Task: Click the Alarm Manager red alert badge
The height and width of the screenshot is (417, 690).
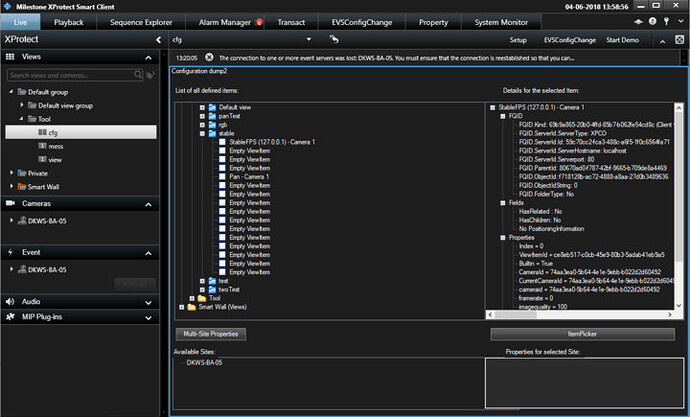Action: [x=259, y=22]
